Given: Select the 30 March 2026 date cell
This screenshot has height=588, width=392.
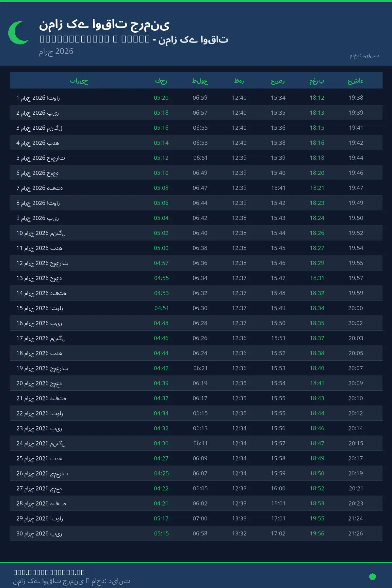Looking at the screenshot, I should tap(39, 533).
